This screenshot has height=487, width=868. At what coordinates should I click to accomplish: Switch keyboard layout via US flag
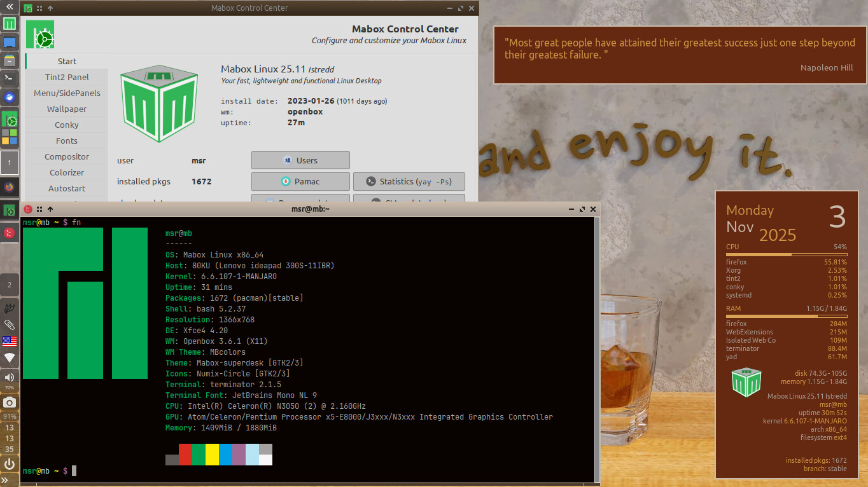(10, 341)
